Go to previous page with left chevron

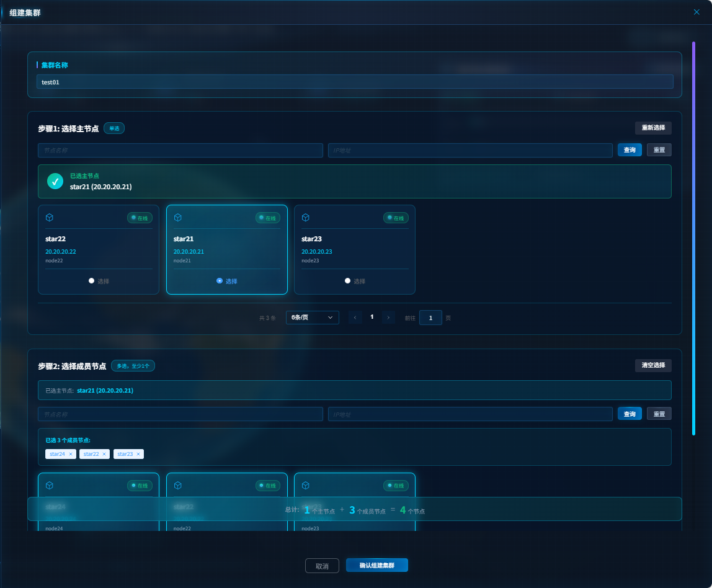click(x=355, y=318)
